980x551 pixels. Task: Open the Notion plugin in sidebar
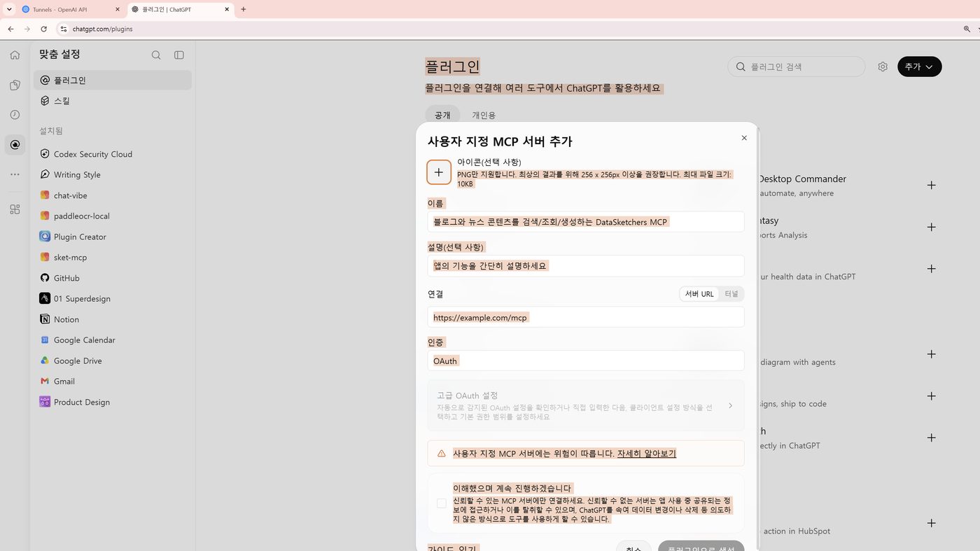click(112, 319)
